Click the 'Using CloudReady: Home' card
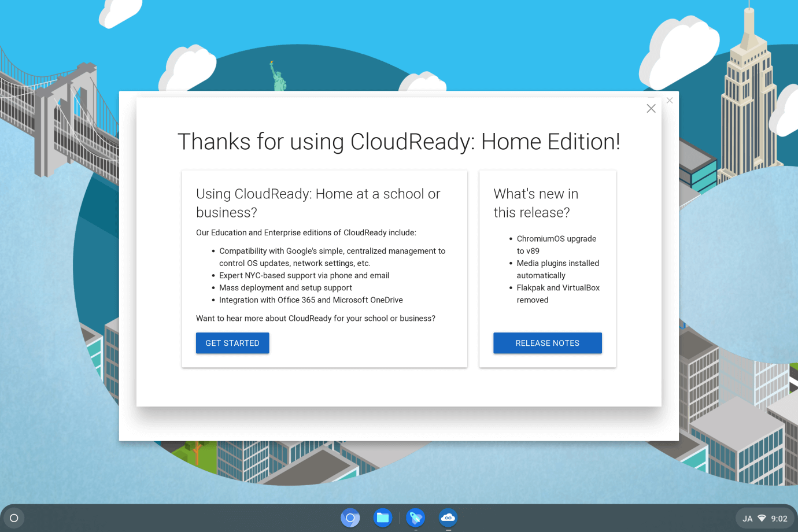This screenshot has width=798, height=532. (x=324, y=268)
